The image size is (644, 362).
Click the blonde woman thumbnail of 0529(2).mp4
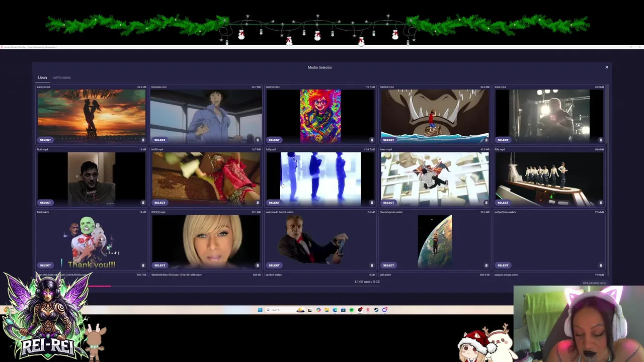point(206,241)
